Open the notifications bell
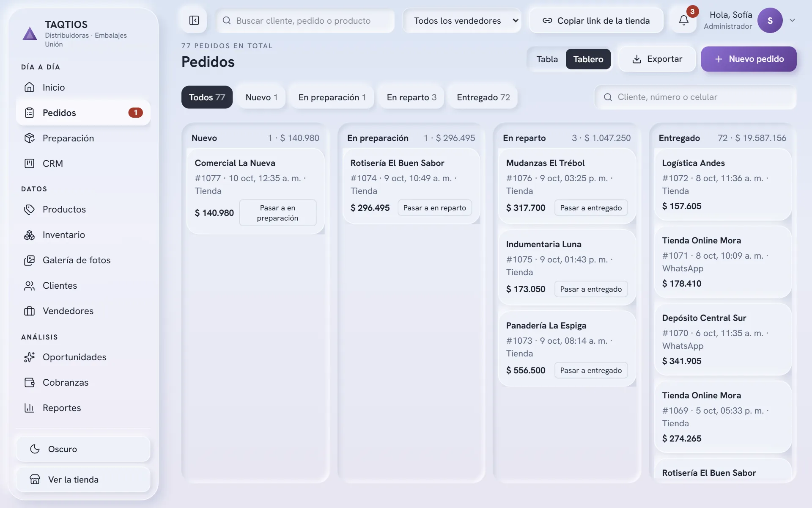Screen dimensions: 812x508 coord(684,20)
